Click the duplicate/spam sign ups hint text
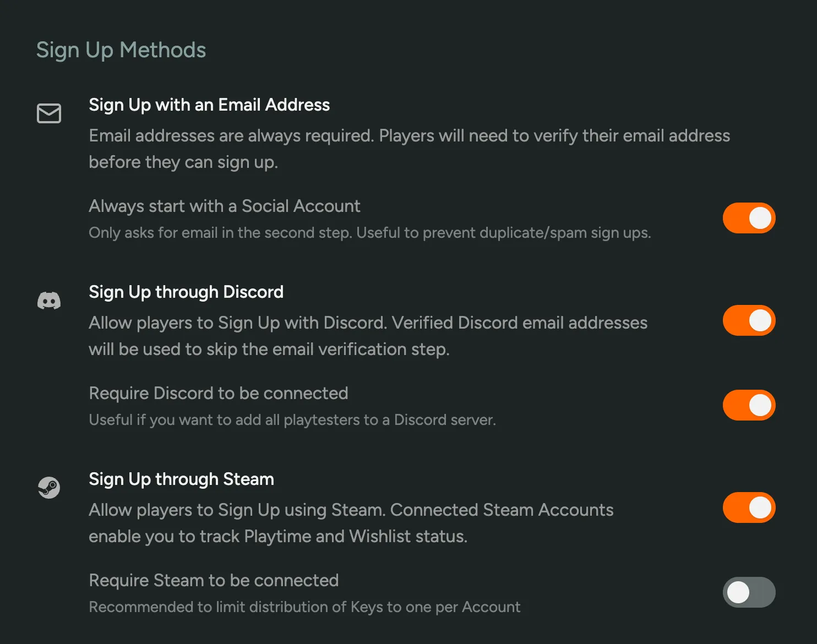Screen dimensions: 817x644 pos(370,232)
